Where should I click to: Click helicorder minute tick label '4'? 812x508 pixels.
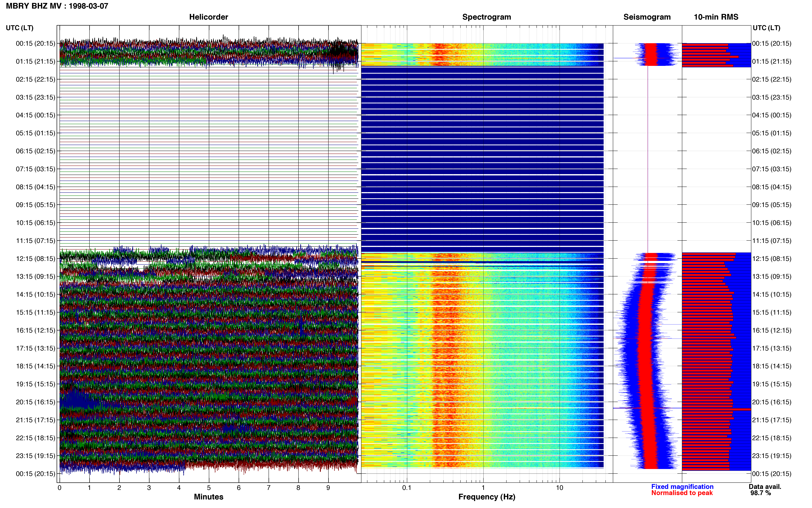179,488
